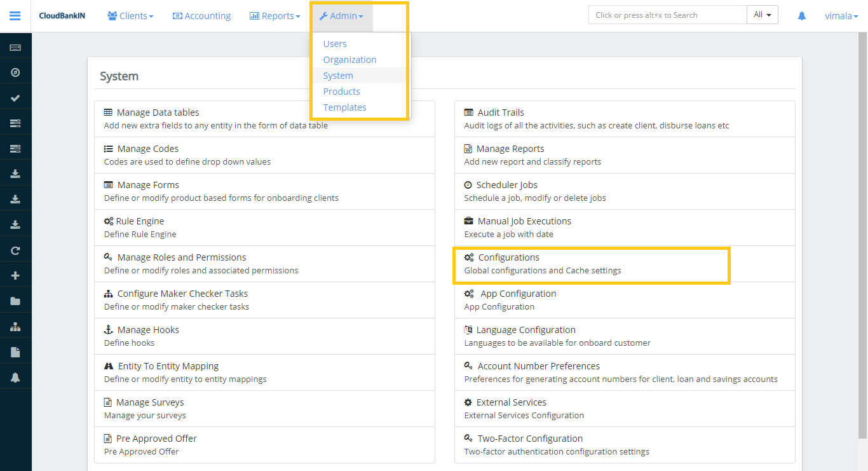Open the keyboard shortcuts sidebar icon
The image size is (868, 471).
(x=15, y=46)
